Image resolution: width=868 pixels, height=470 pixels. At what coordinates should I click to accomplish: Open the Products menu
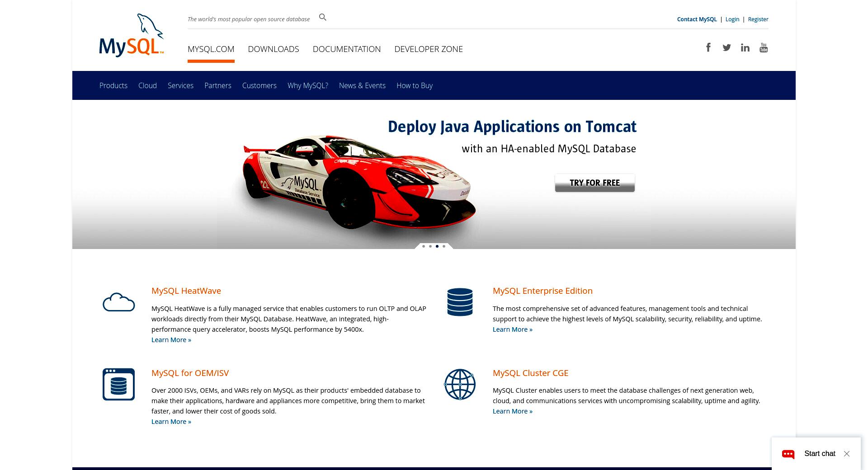point(113,85)
